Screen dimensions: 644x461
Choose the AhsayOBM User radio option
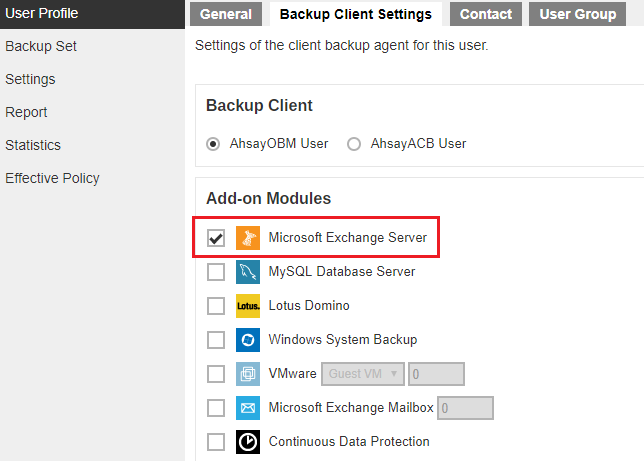click(x=213, y=144)
